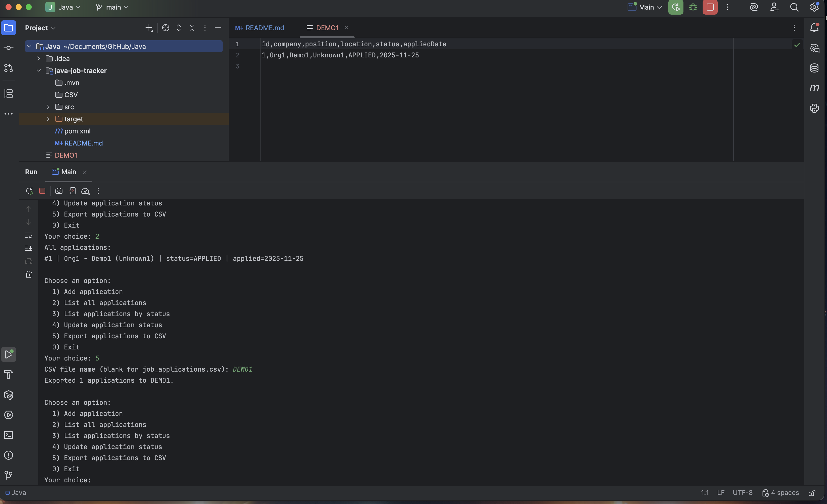
Task: Click the Debug bug icon in top toolbar
Action: [x=693, y=7]
